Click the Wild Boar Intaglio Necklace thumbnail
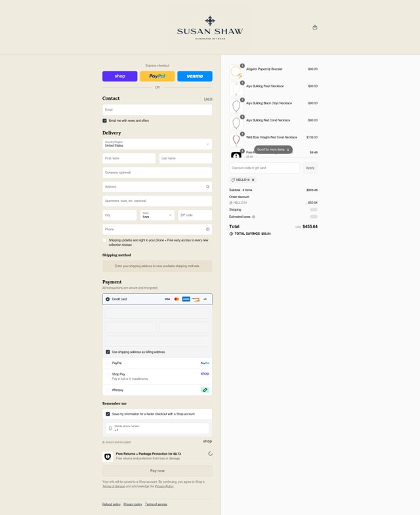Screen dimensions: 420x515 coord(236,140)
